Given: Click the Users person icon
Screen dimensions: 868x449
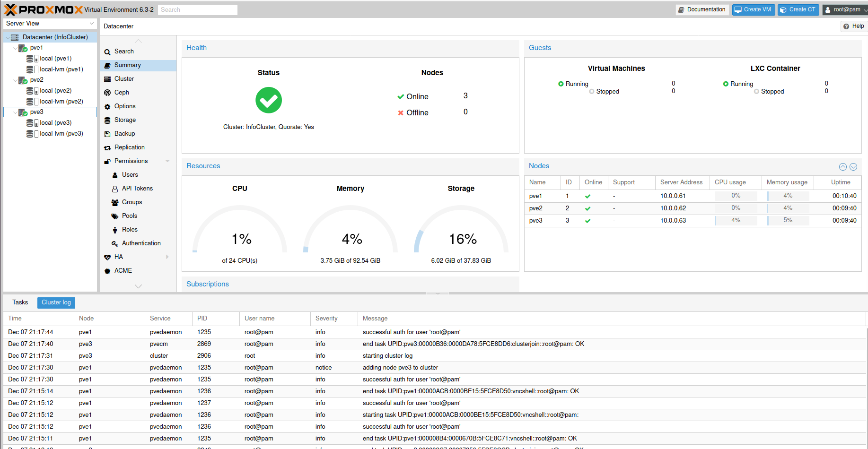Looking at the screenshot, I should (115, 175).
